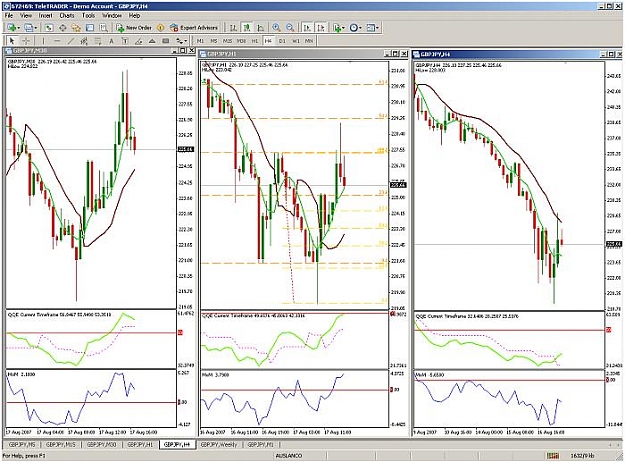The image size is (625, 462).
Task: Set timeframe to M1
Action: pyautogui.click(x=200, y=41)
